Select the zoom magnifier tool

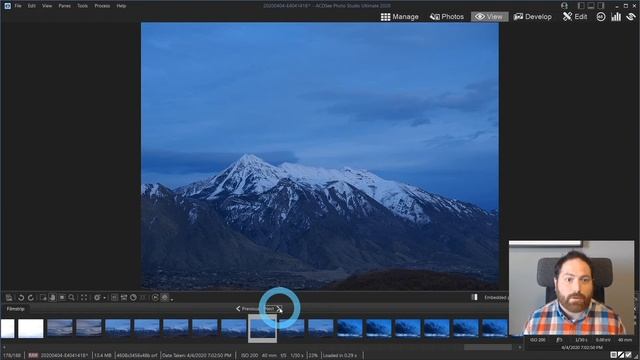71,298
